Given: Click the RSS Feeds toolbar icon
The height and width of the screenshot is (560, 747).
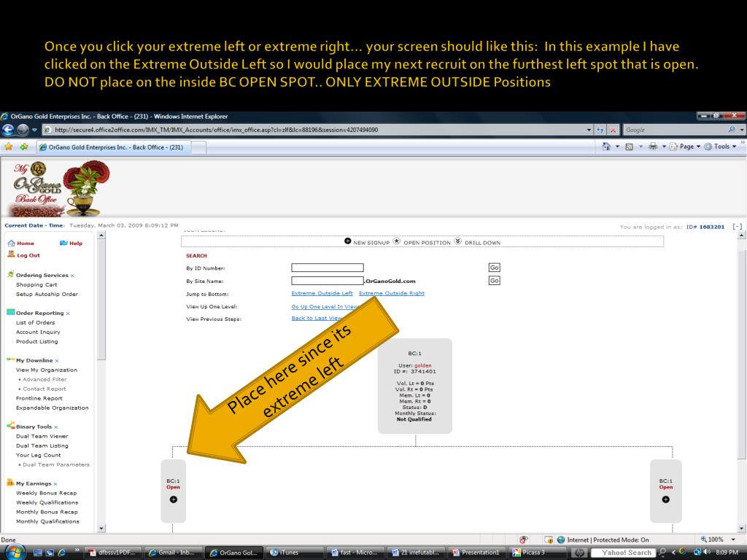Looking at the screenshot, I should click(629, 147).
